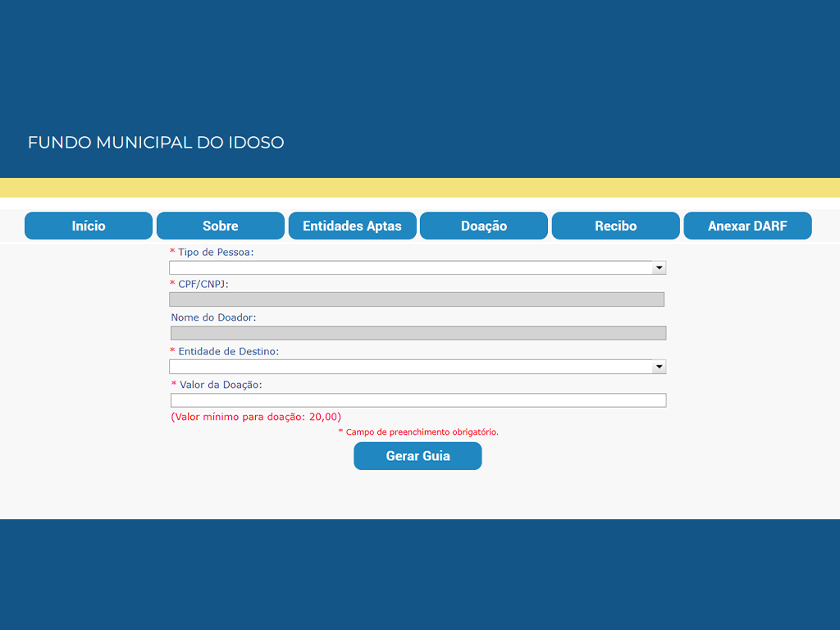Click the Fundo Municipal do Idoso title
The image size is (840, 630).
(x=156, y=143)
